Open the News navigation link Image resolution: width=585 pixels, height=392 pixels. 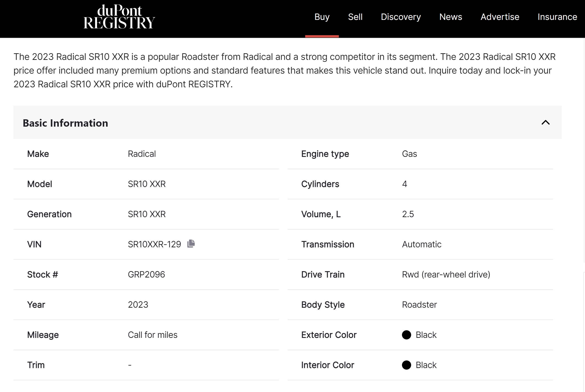tap(450, 17)
